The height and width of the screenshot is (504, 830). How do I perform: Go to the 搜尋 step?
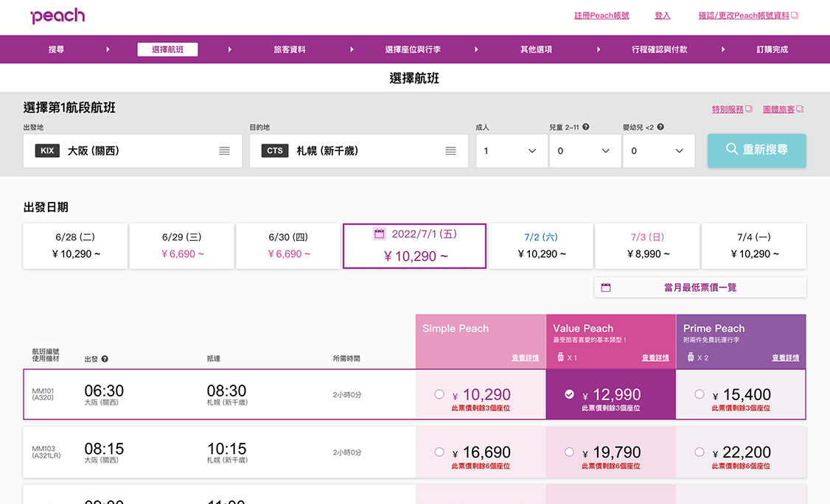56,49
